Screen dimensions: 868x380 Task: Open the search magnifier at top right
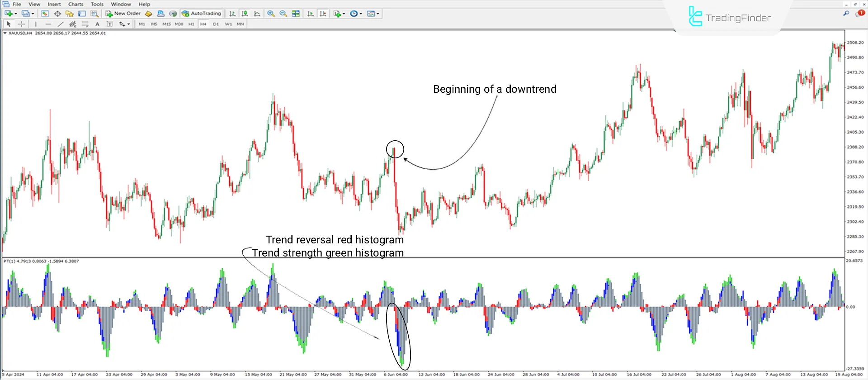coord(846,14)
